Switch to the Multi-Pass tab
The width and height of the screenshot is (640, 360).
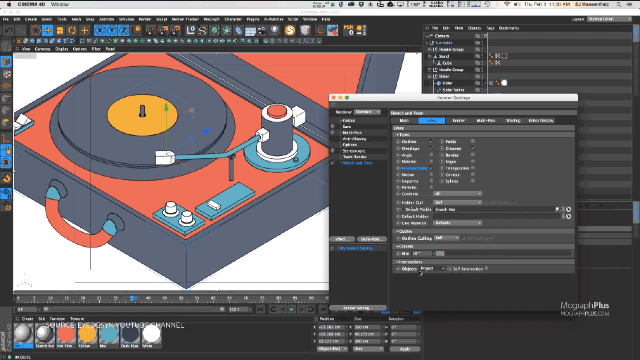point(486,120)
